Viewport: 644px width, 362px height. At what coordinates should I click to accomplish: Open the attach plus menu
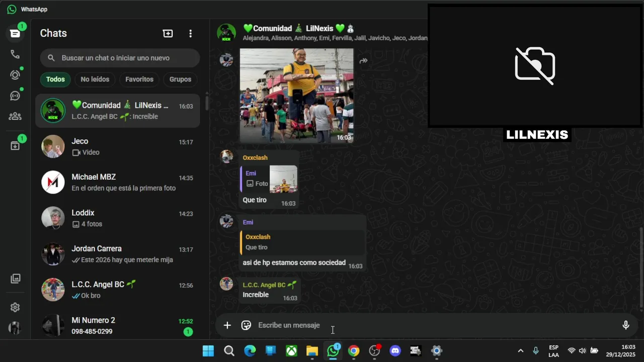tap(227, 325)
